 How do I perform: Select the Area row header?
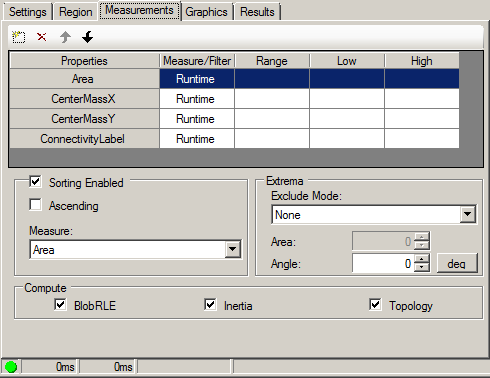pyautogui.click(x=84, y=79)
